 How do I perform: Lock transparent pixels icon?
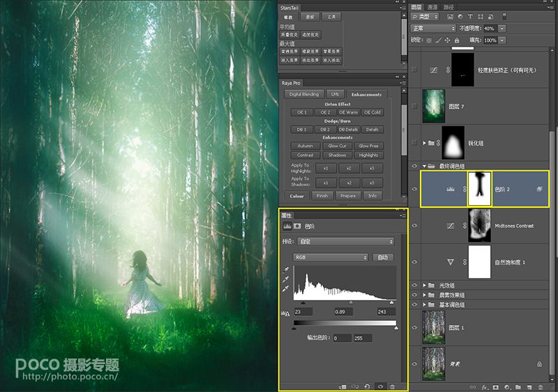(x=429, y=40)
